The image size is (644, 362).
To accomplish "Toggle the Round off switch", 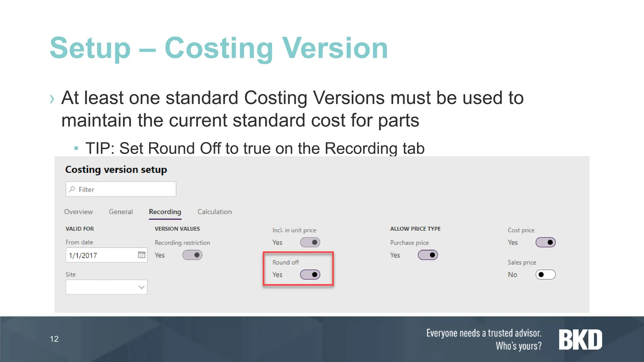I will point(310,275).
